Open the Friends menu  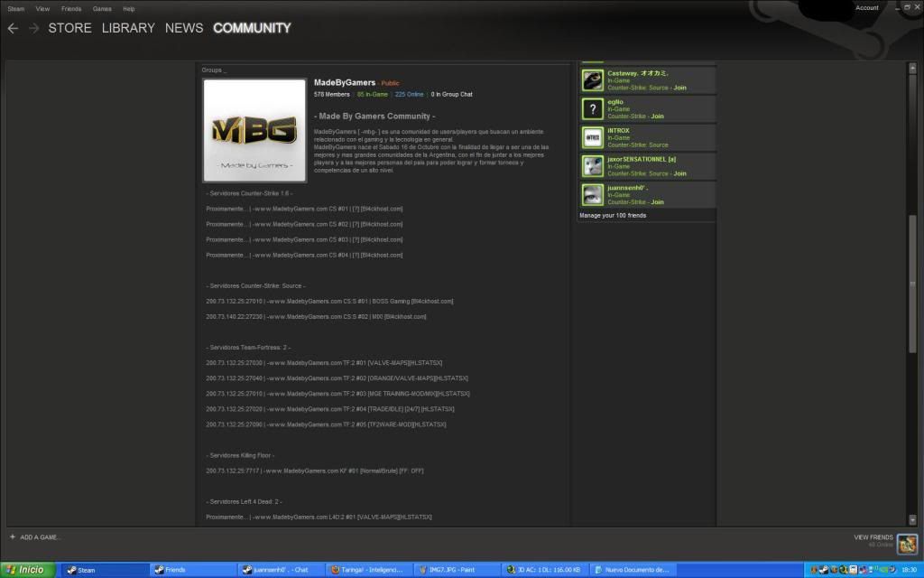click(71, 9)
